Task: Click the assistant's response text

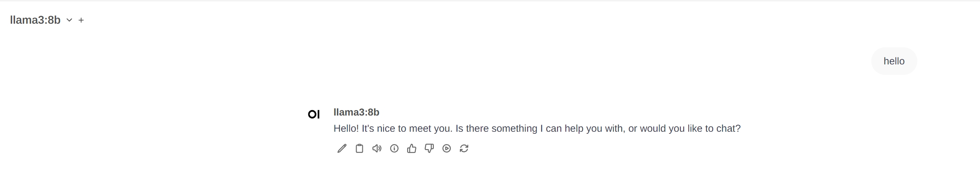Action: coord(537,128)
